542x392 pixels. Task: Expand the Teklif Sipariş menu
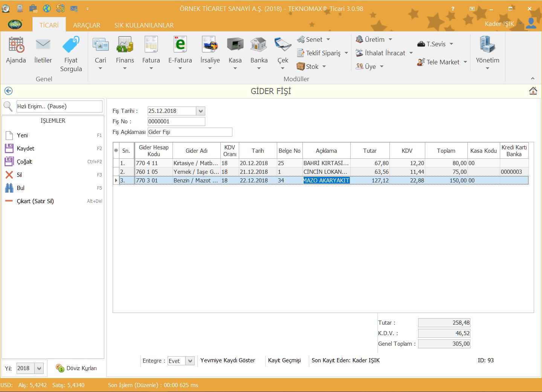click(346, 53)
